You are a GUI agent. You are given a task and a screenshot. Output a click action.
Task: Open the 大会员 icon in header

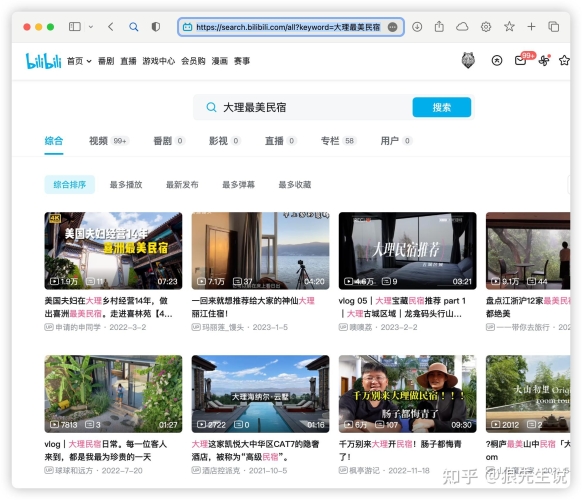point(497,61)
